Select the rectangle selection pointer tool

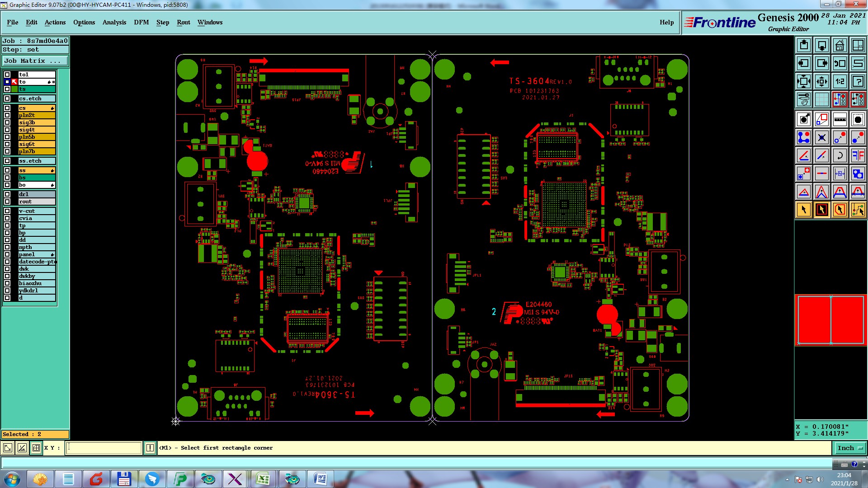[821, 210]
